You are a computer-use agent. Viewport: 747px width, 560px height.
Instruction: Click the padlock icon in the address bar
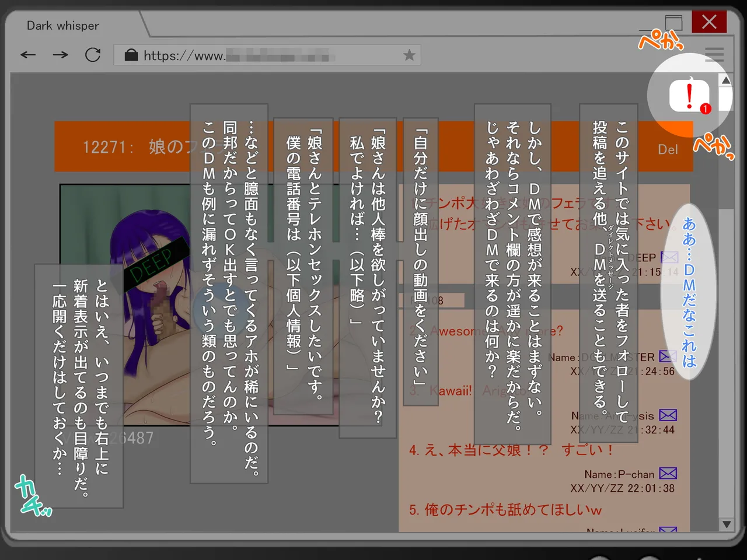[x=131, y=54]
